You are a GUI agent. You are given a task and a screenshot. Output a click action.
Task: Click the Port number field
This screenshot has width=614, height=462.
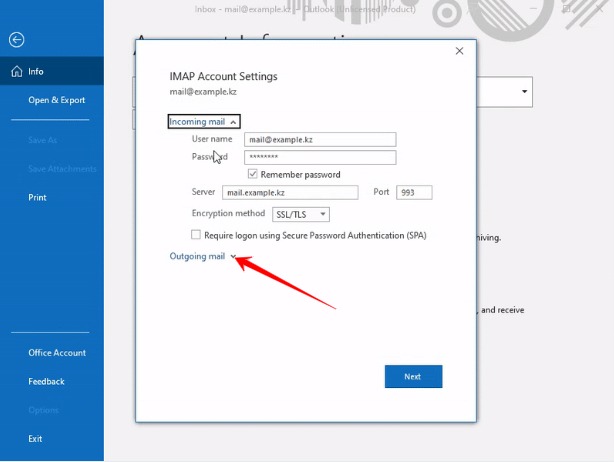(414, 193)
